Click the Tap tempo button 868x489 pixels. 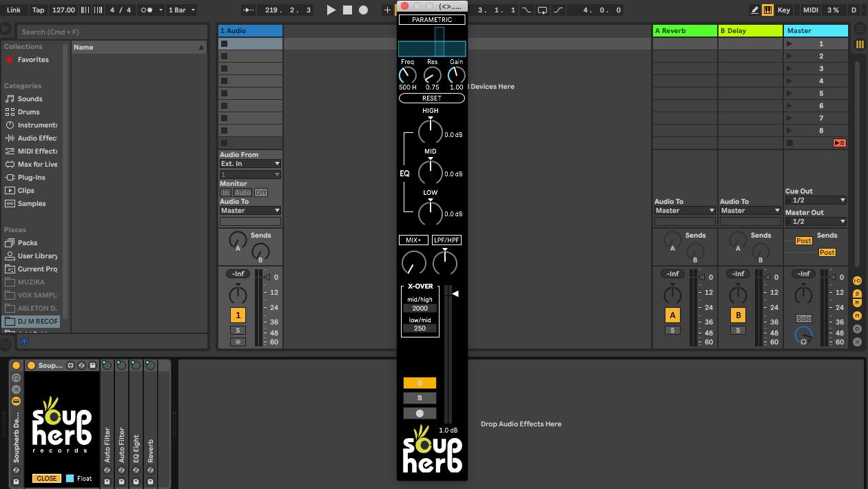click(x=39, y=10)
